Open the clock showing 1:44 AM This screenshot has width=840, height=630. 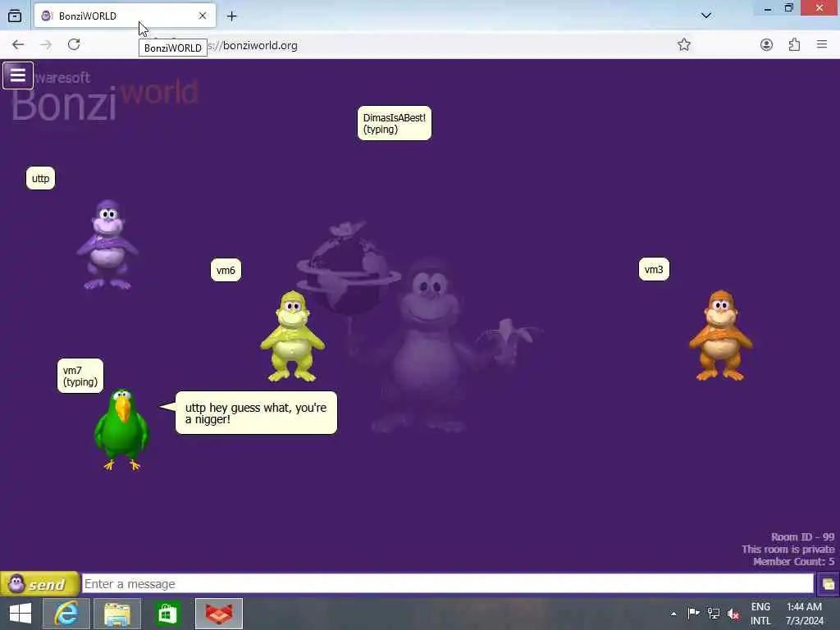(x=804, y=614)
